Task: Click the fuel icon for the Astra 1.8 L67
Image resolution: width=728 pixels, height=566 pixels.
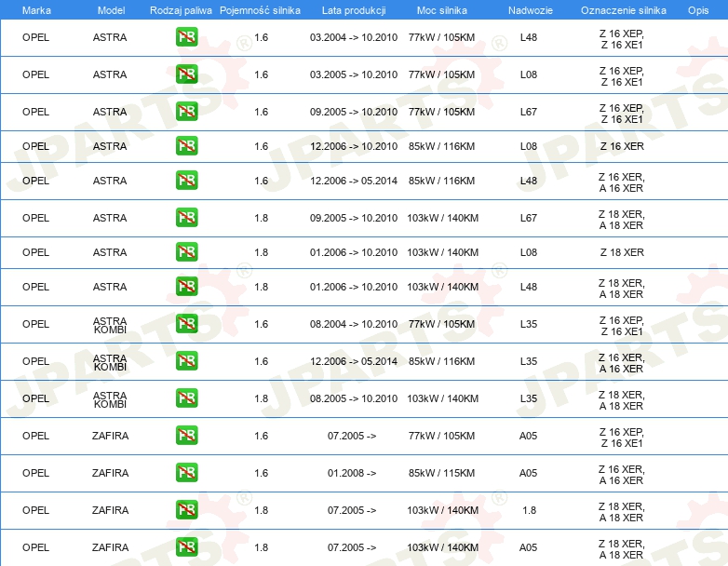Action: click(x=186, y=218)
